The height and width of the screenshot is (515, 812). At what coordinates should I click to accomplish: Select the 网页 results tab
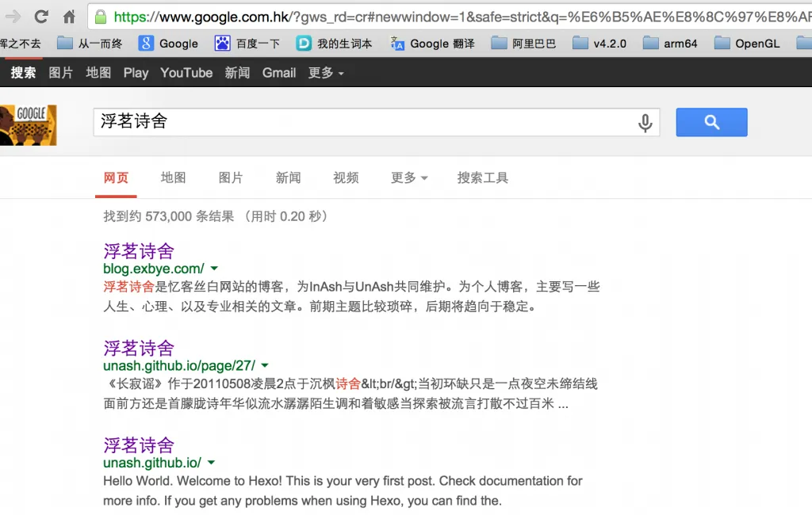pyautogui.click(x=116, y=178)
